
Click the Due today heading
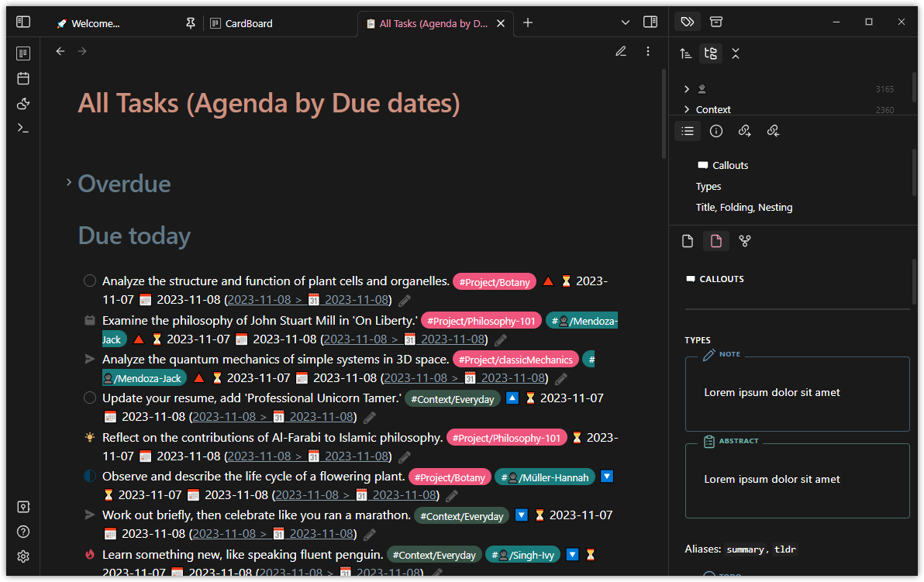[134, 236]
